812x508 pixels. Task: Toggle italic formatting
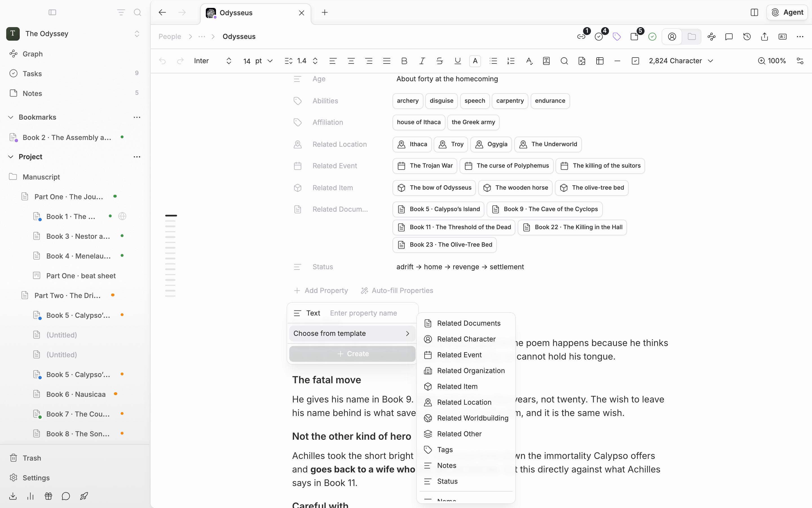[x=422, y=61]
